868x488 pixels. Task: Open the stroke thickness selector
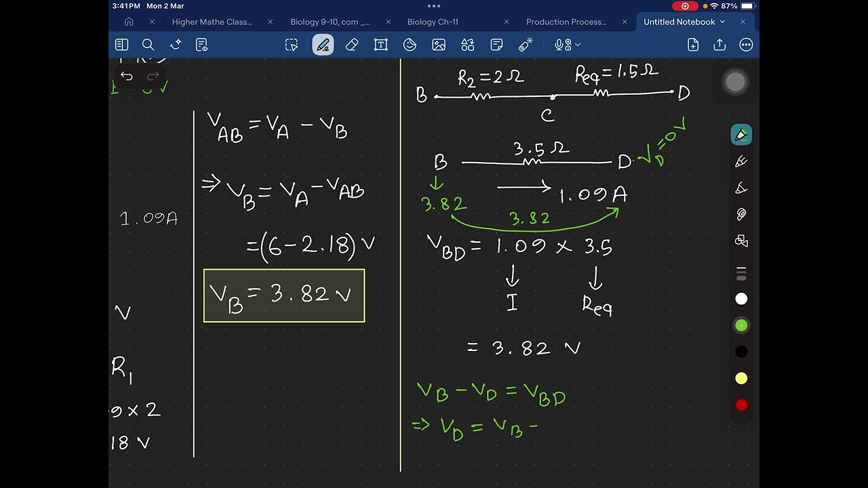[x=741, y=274]
